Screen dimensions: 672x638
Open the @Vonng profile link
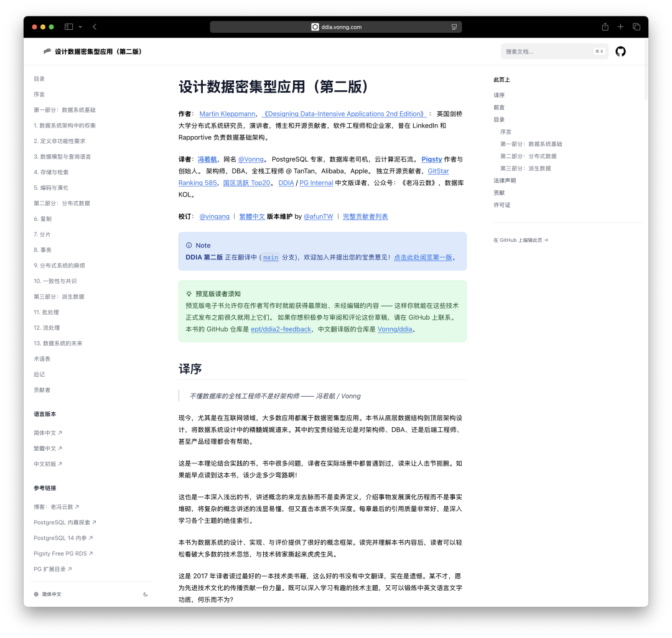click(251, 159)
